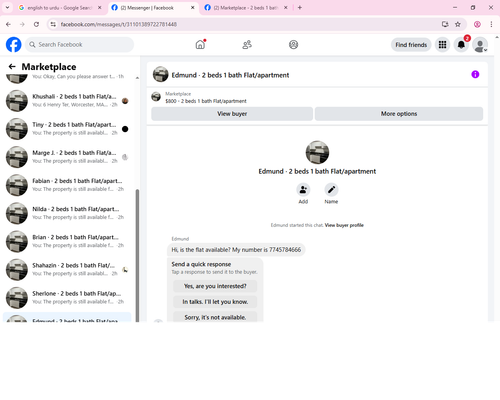The width and height of the screenshot is (500, 400).
Task: Send quick reply Sorry, it's not available.
Action: click(x=215, y=317)
